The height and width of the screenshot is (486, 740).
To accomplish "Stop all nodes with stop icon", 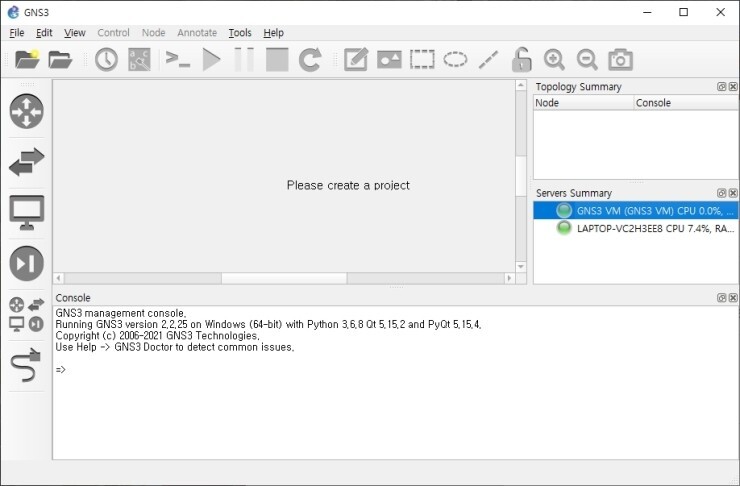I will tap(277, 60).
